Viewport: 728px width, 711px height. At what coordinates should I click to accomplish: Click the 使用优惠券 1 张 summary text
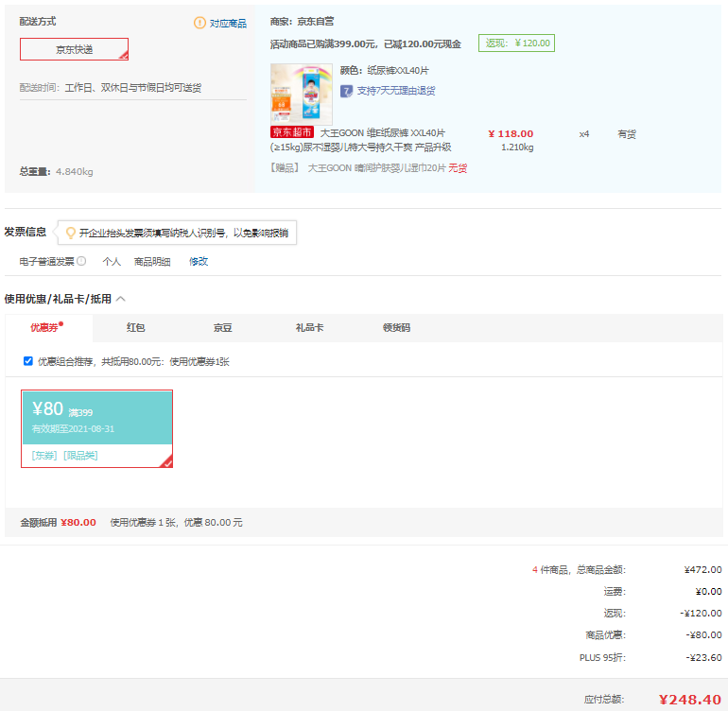coord(143,523)
